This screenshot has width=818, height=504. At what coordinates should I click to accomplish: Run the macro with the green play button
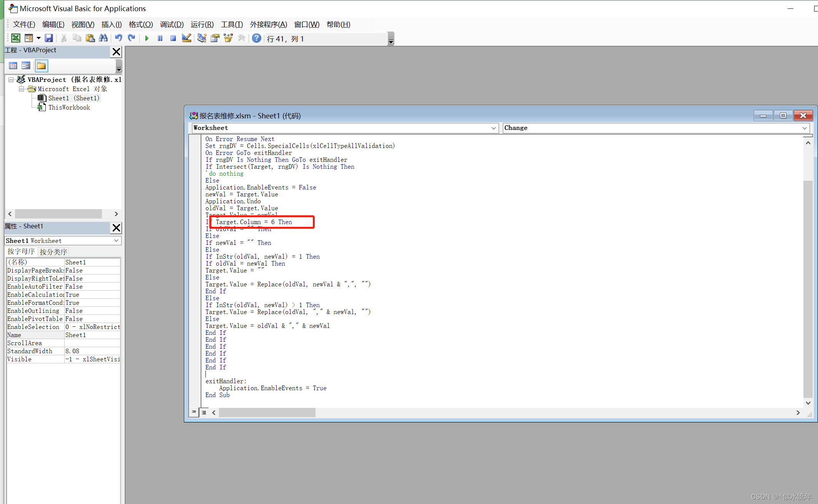pyautogui.click(x=147, y=38)
